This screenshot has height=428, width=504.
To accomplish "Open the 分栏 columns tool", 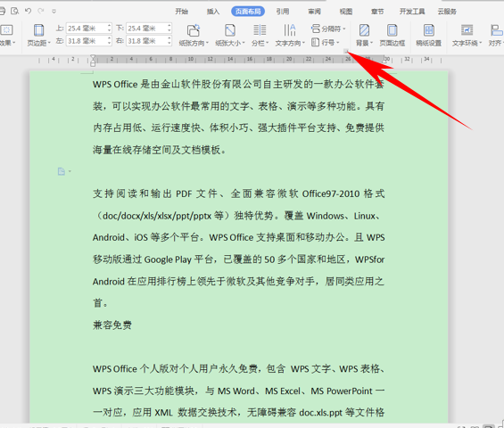I will pos(260,35).
